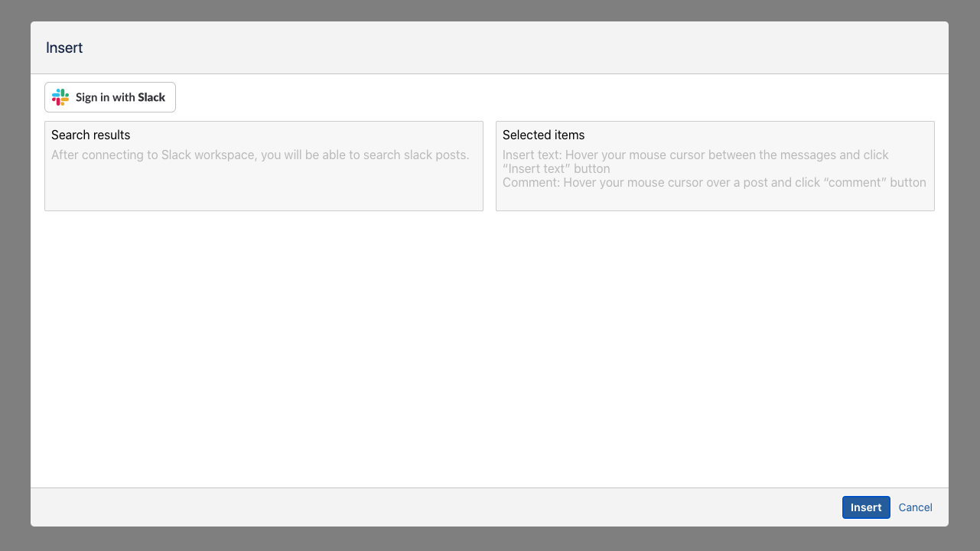
Task: Click empty space below Selected items hints
Action: coord(715,201)
